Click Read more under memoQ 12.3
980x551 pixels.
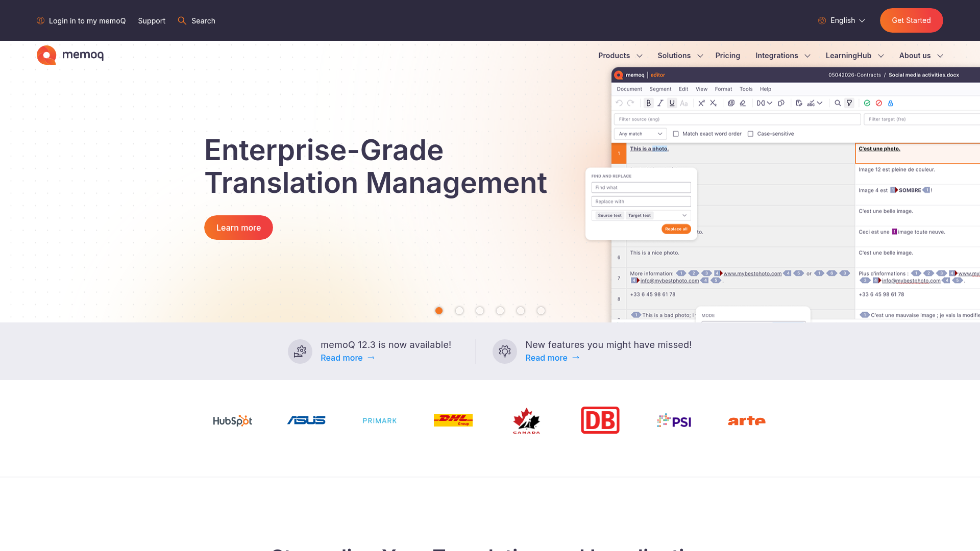[341, 358]
